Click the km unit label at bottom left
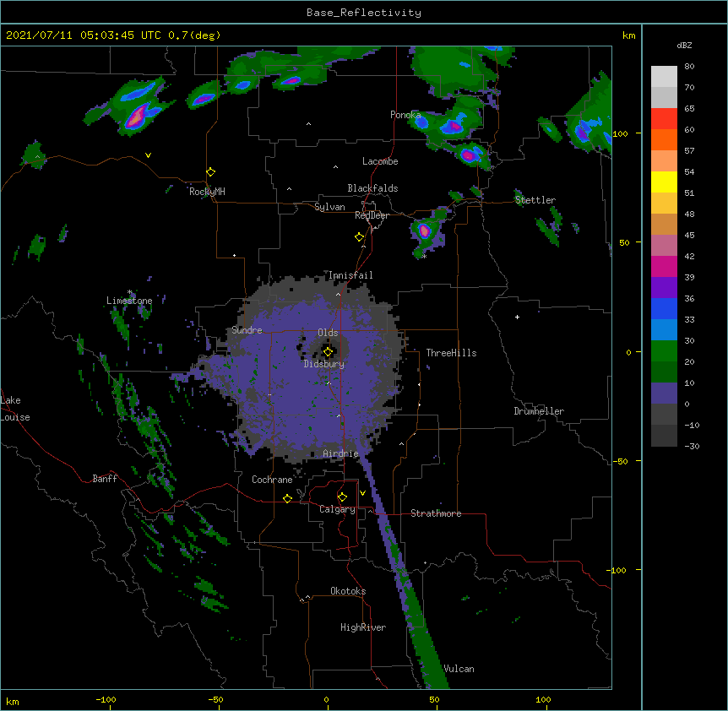Viewport: 728px width, 711px height. pos(13,702)
